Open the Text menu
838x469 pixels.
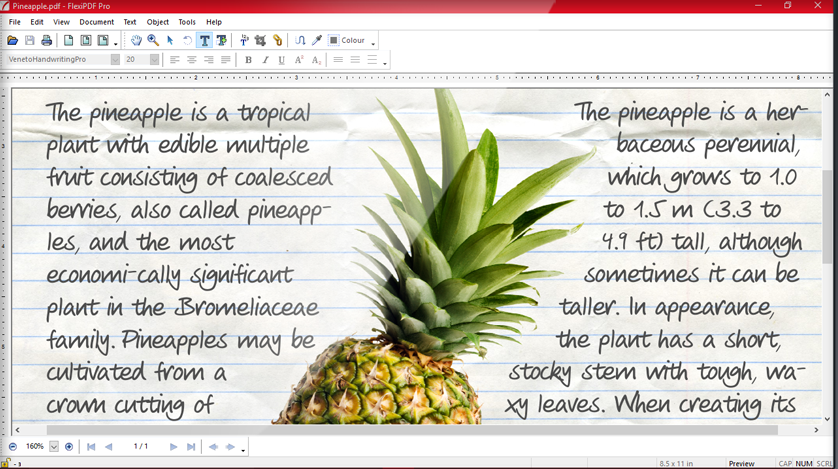pyautogui.click(x=130, y=22)
